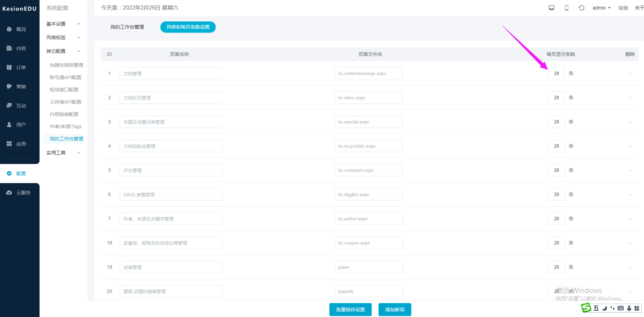Open the 营销 marketing sidebar icon
Screen dimensions: 644x317
(9, 87)
